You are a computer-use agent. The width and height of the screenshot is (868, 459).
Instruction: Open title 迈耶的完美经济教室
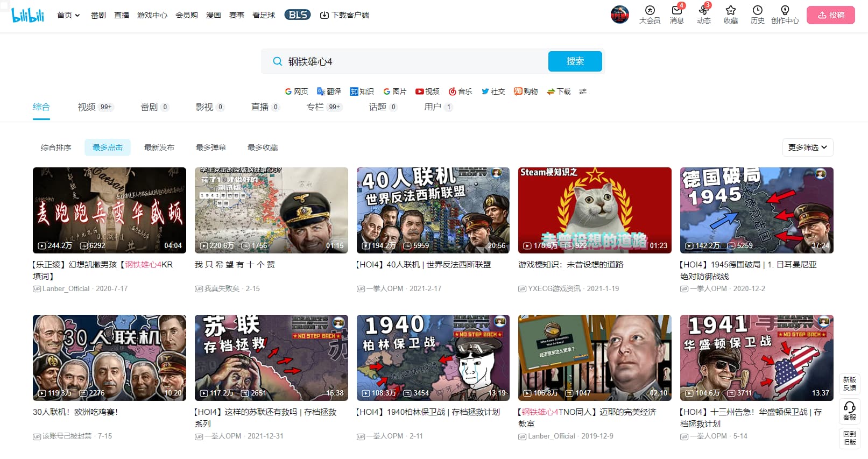pos(587,418)
